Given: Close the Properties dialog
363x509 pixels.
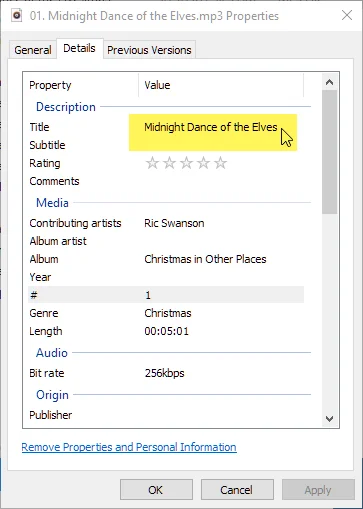Looking at the screenshot, I should pos(347,15).
